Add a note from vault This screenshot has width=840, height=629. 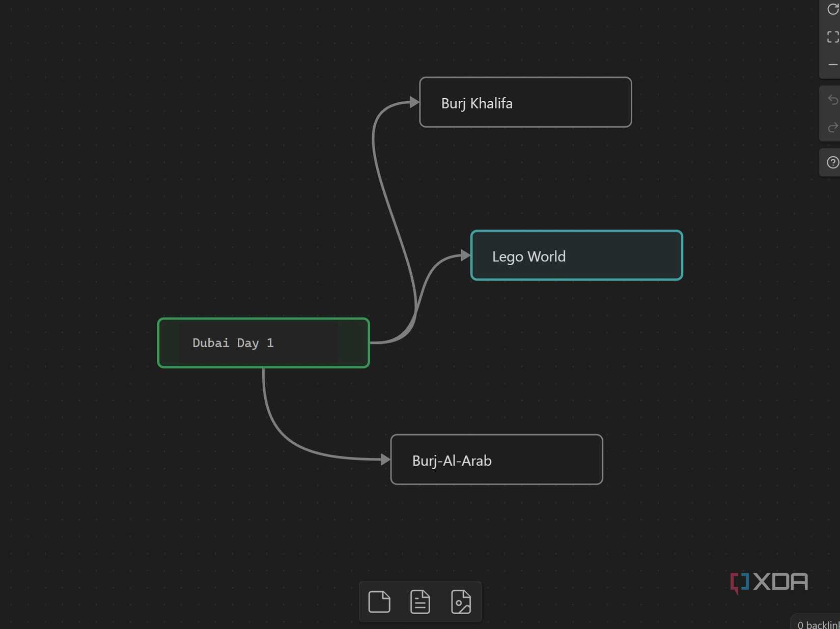click(x=420, y=602)
